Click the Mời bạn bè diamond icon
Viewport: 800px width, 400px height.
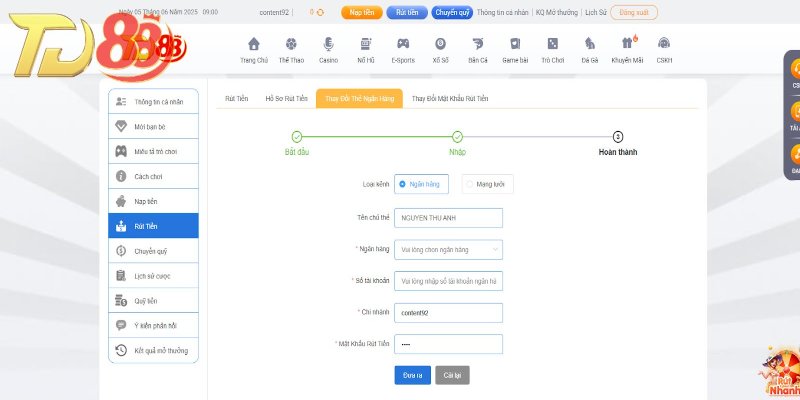pyautogui.click(x=121, y=127)
